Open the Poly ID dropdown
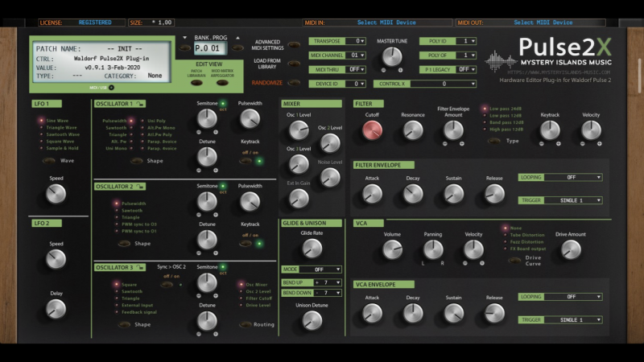This screenshot has width=644, height=362. (448, 41)
